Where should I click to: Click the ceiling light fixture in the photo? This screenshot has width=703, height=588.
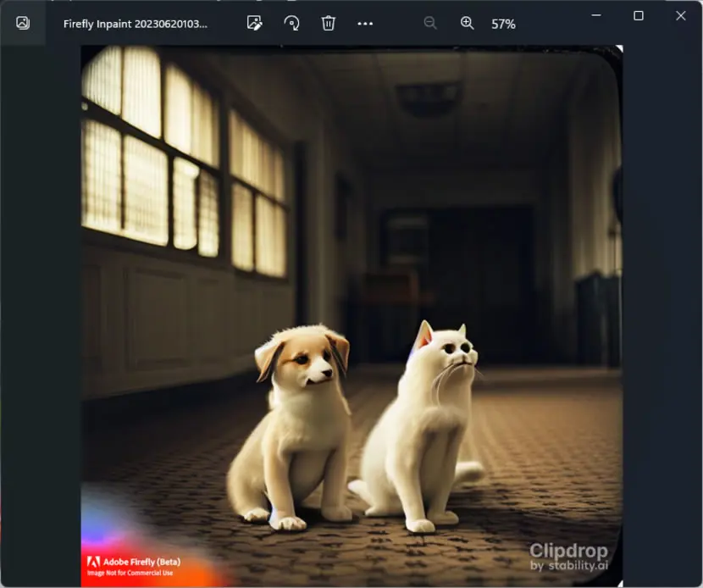click(x=429, y=97)
